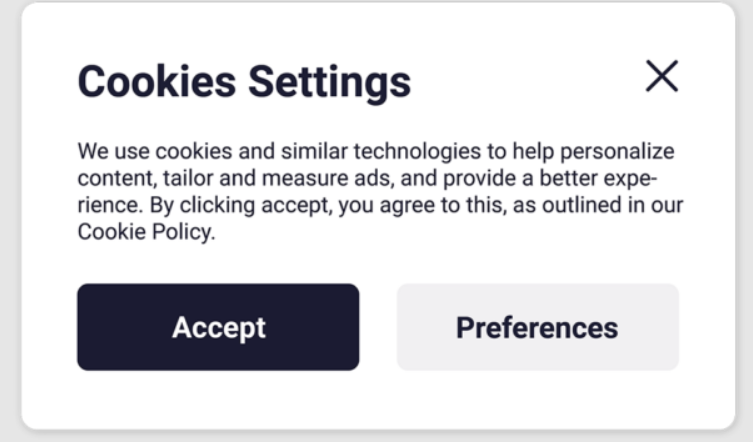Click the cookie description paragraph
This screenshot has height=442, width=753.
pos(376,192)
